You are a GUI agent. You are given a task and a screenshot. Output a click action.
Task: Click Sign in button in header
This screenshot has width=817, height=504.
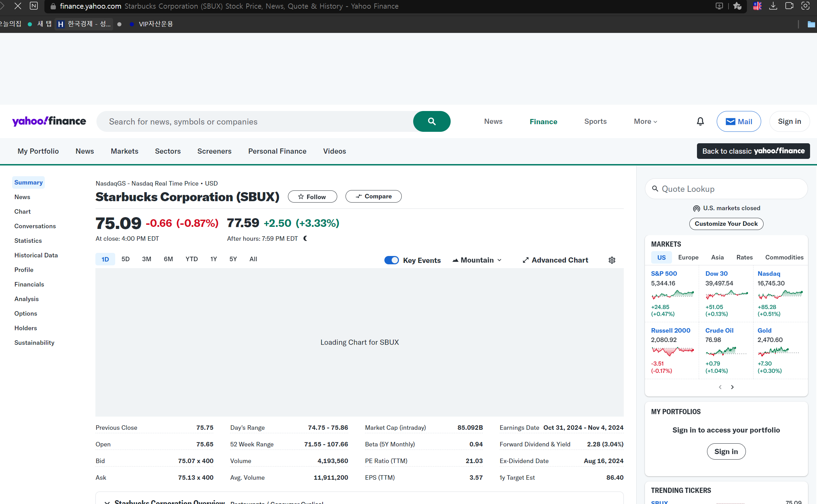point(789,121)
